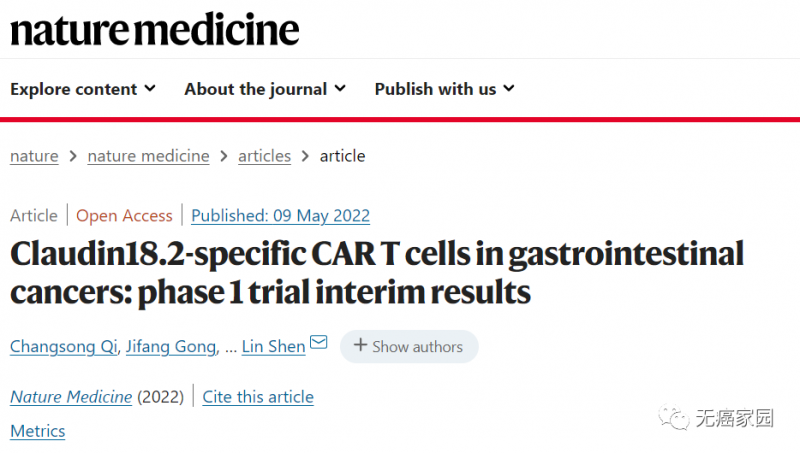
Task: Click the envelope icon beside Lin Shen
Action: click(319, 343)
